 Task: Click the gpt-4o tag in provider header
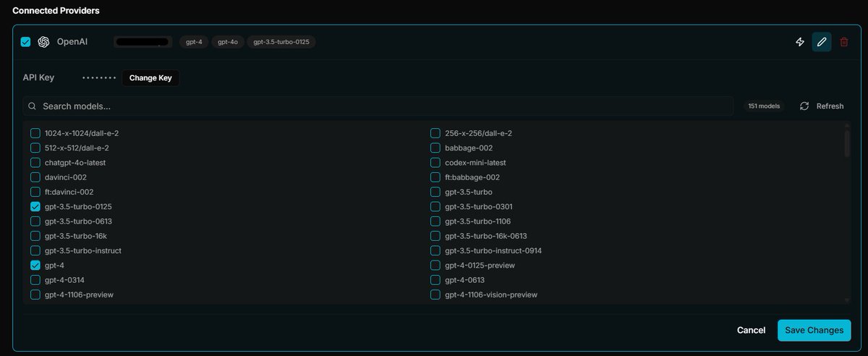228,42
